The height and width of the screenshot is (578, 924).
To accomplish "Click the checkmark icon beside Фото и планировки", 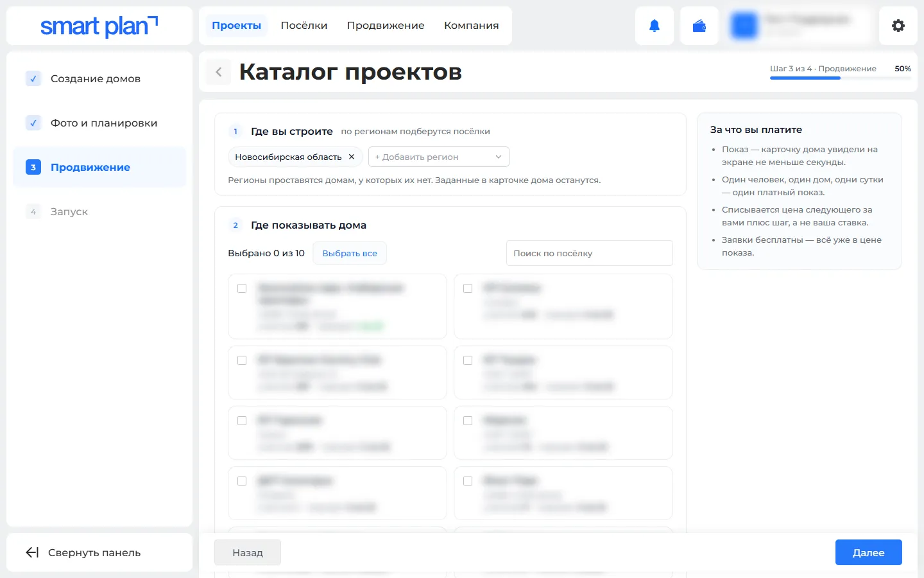I will pos(33,123).
